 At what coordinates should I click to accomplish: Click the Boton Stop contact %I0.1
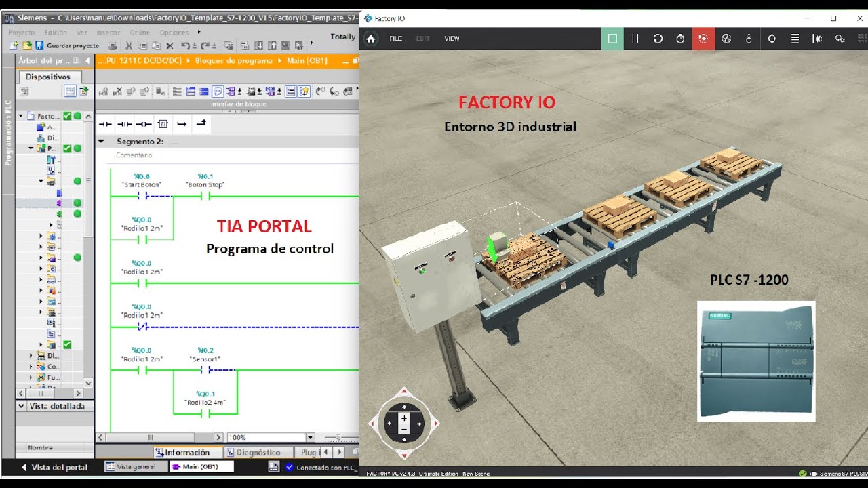[205, 196]
